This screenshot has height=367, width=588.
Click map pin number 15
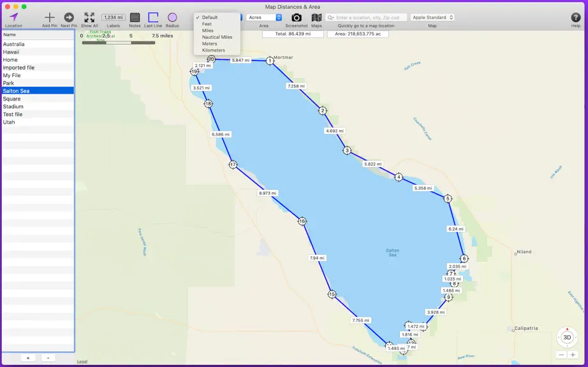click(x=332, y=294)
